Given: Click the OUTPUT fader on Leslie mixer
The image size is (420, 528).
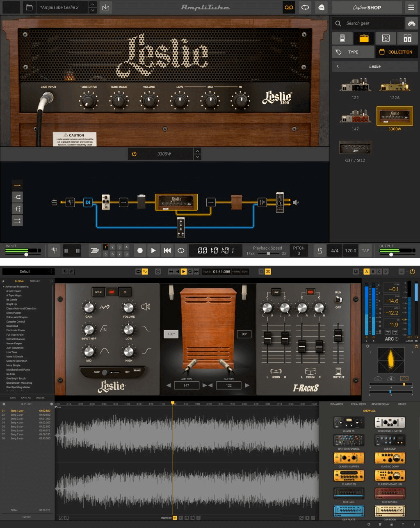Looking at the screenshot, I should click(338, 335).
